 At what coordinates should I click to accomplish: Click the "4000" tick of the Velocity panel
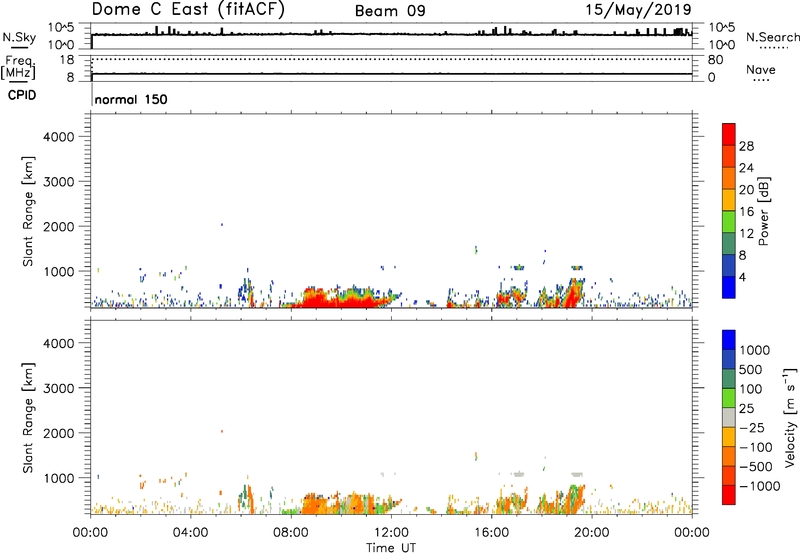coord(59,343)
